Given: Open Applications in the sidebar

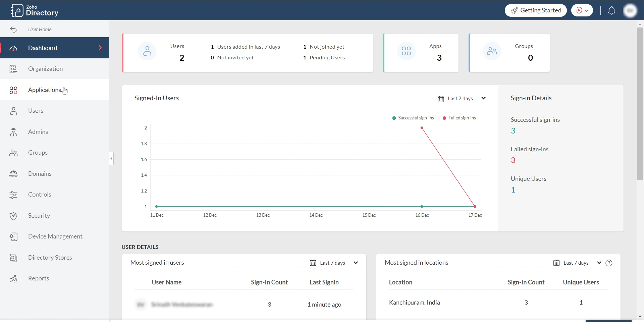Looking at the screenshot, I should [45, 90].
